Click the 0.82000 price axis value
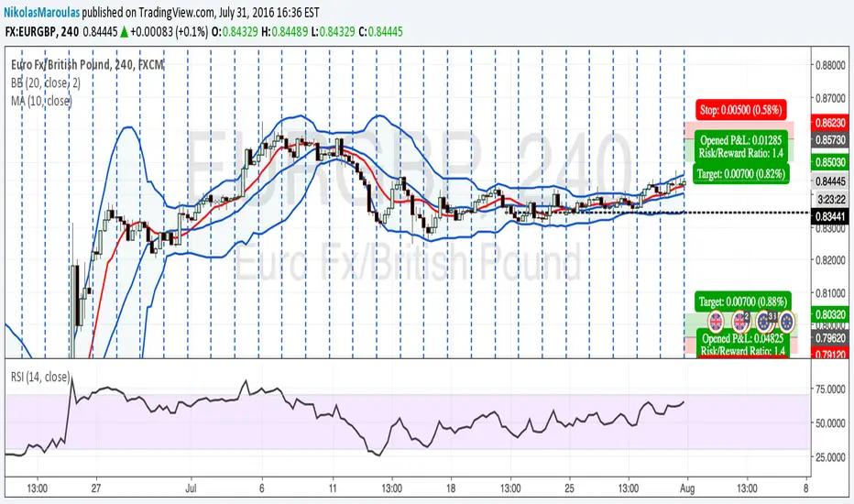 (830, 260)
